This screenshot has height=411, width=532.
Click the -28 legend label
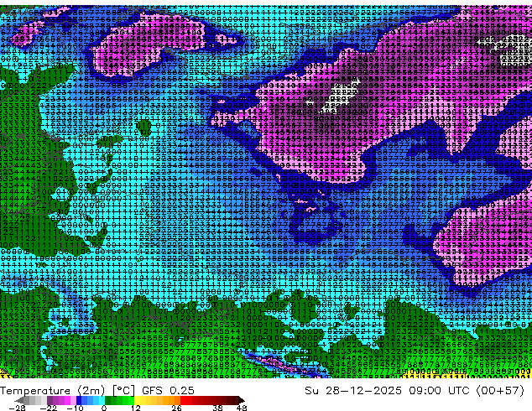[x=18, y=408]
